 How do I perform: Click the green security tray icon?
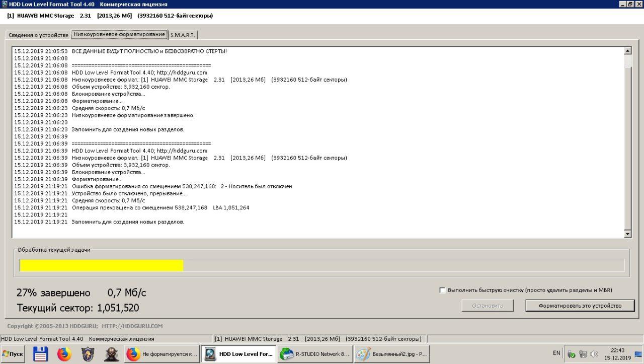coord(571,354)
